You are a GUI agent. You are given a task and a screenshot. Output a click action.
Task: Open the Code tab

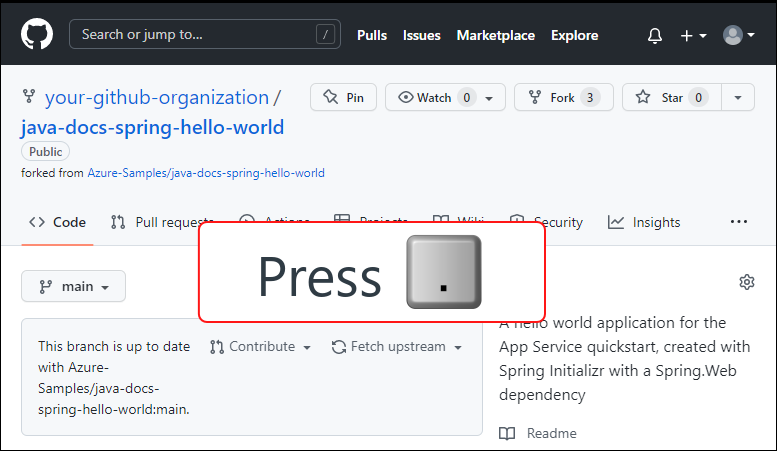pyautogui.click(x=57, y=222)
